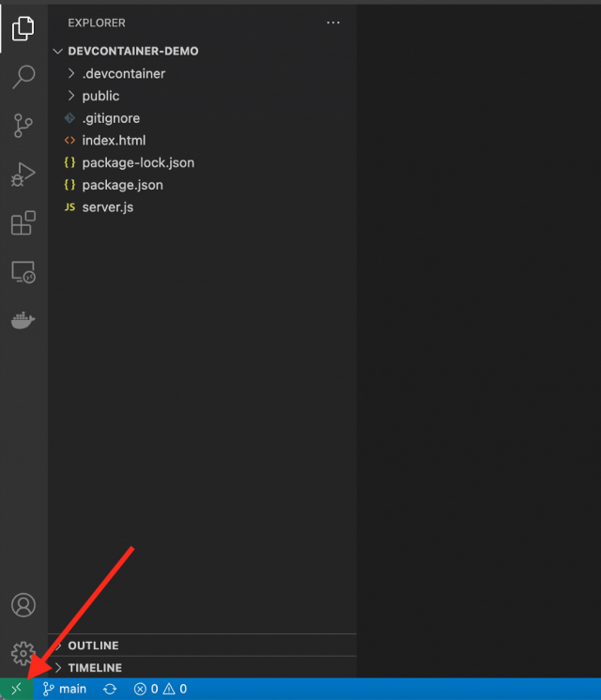Collapse the DEVCONTAINER-DEMO root folder
Viewport: 601px width, 700px height.
tap(131, 51)
